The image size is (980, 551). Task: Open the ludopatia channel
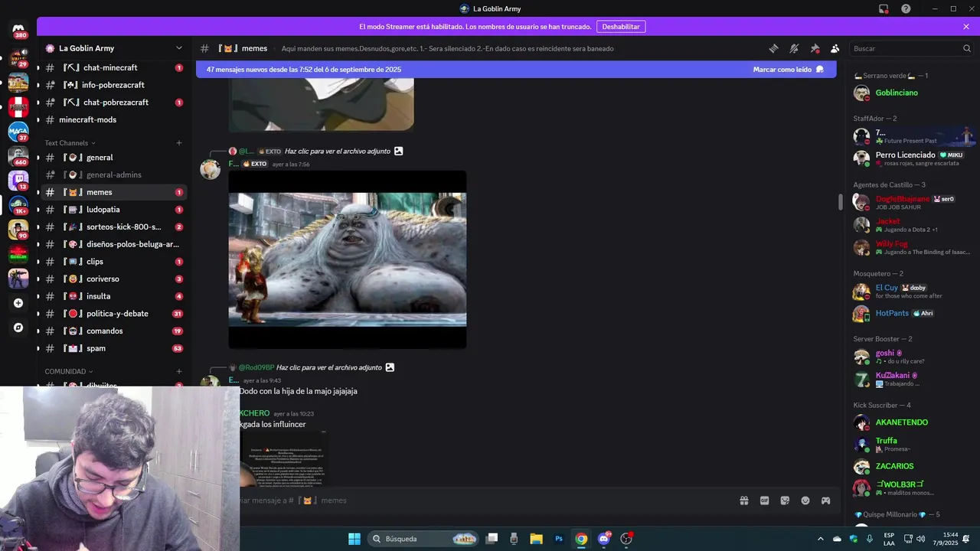pos(113,210)
